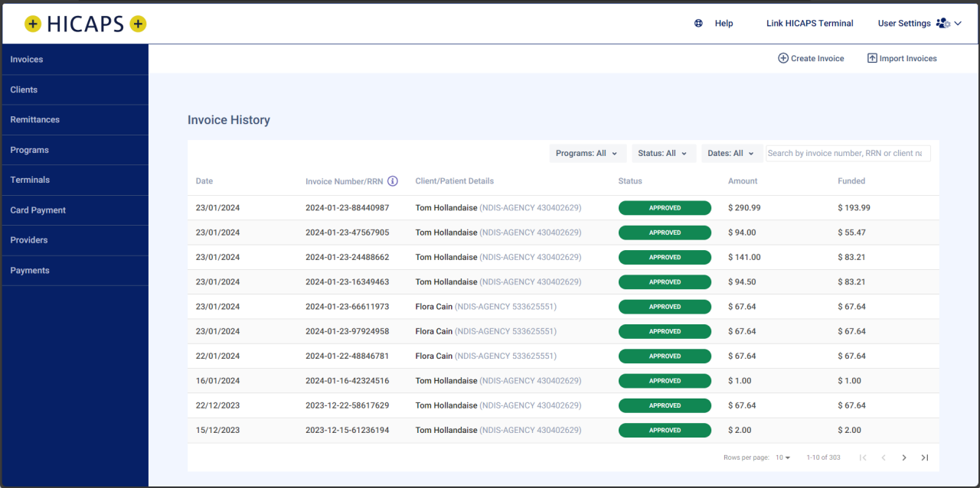Click the Create Invoice button
This screenshot has height=488, width=980.
coord(811,58)
